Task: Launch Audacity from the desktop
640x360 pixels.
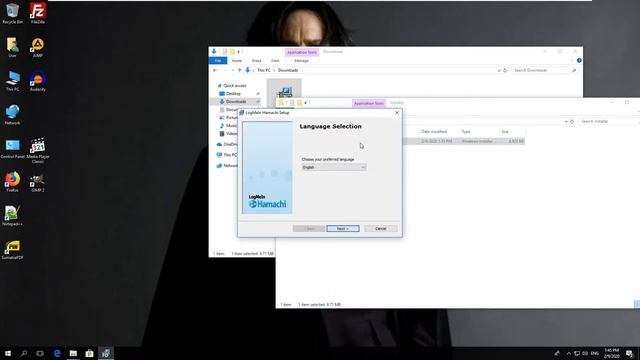Action: click(x=38, y=81)
